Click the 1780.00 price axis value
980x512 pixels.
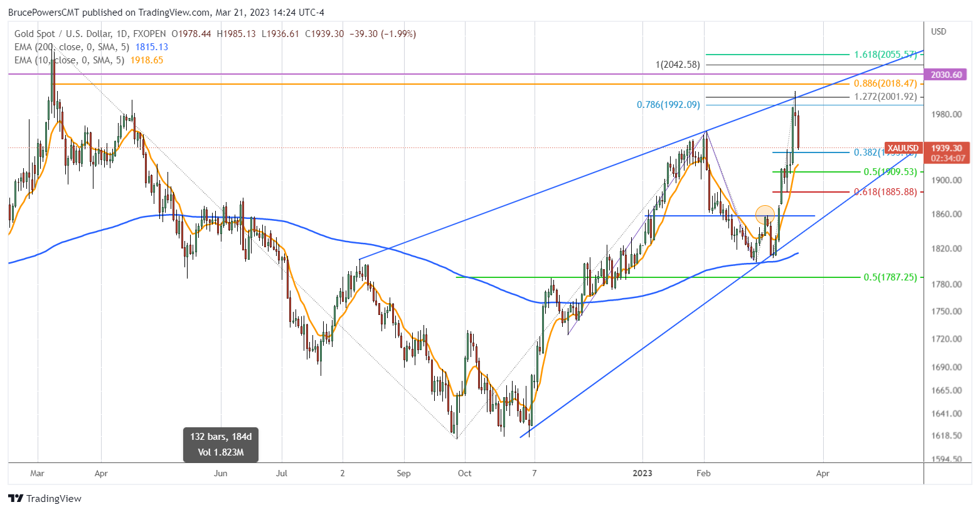tap(946, 284)
